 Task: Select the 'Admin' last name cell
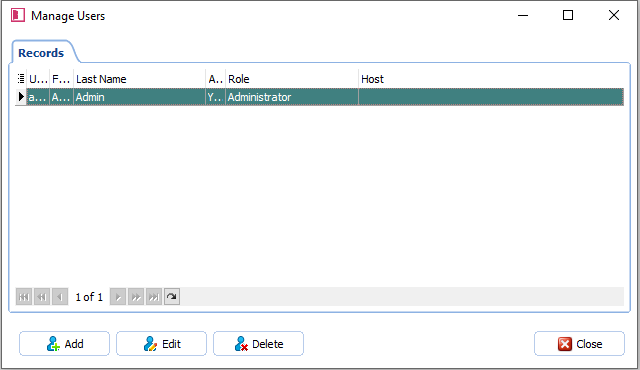140,97
